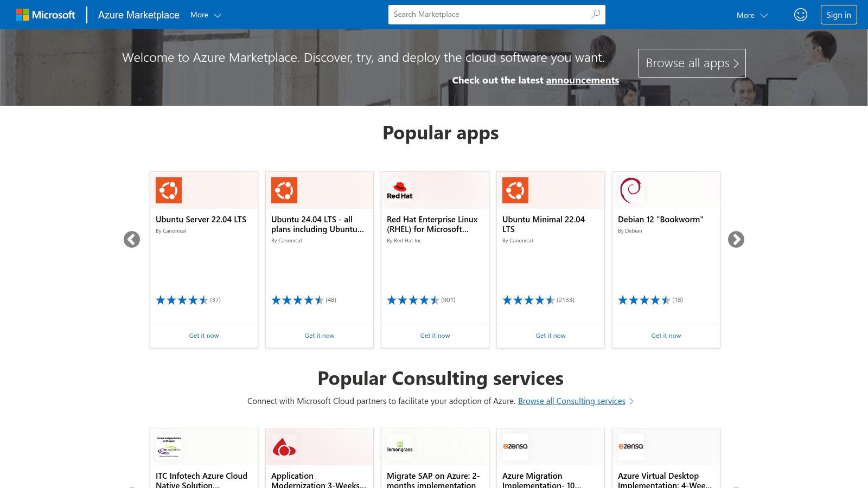
Task: Click the Debian 12 Bookworm swirl logo
Action: click(631, 190)
